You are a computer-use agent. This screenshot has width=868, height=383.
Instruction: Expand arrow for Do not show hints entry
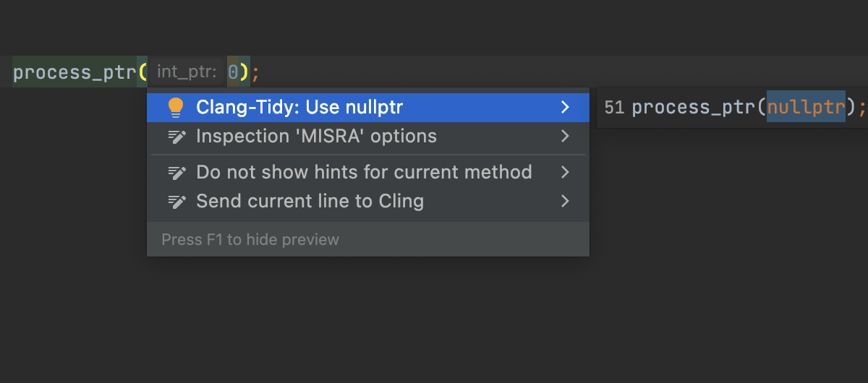coord(565,173)
